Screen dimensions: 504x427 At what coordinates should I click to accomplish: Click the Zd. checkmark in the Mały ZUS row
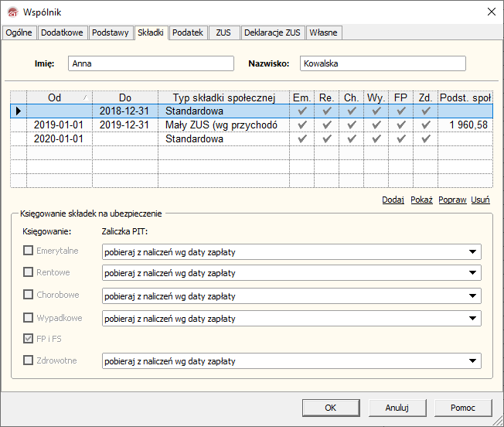pos(425,125)
